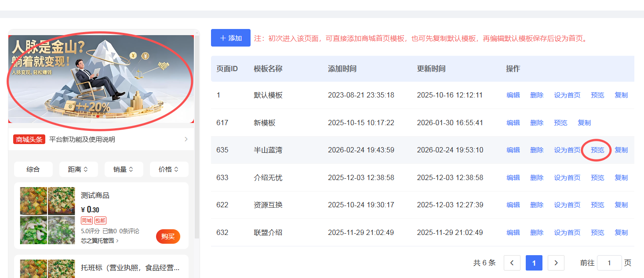
Task: Sort products by 销量 sales
Action: (x=124, y=169)
